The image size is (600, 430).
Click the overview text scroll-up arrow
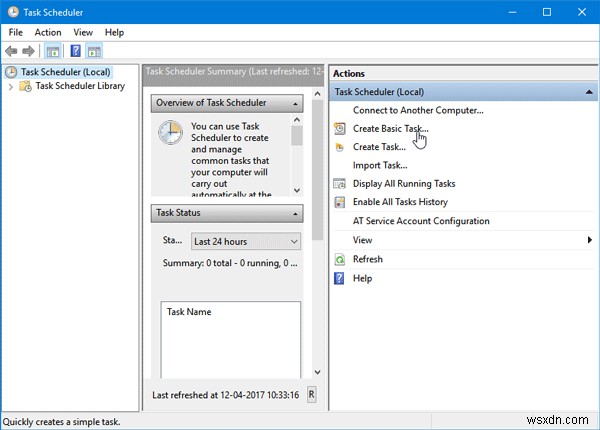point(297,120)
